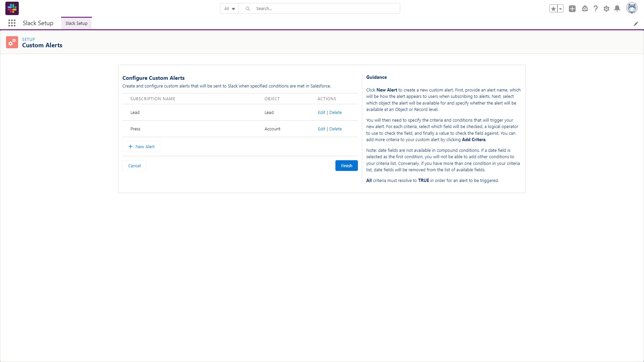Click the Slack app logo icon
This screenshot has width=644, height=362.
click(x=12, y=8)
